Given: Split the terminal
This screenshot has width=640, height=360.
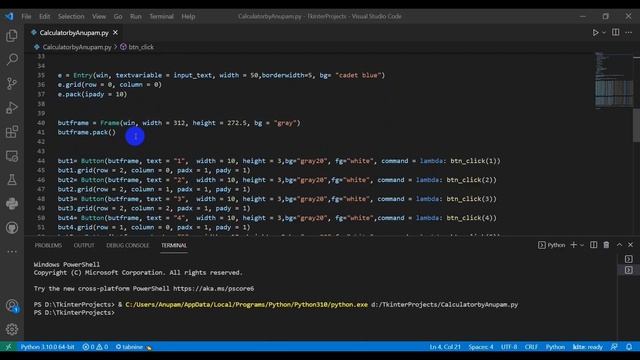Looking at the screenshot, I should (x=593, y=245).
